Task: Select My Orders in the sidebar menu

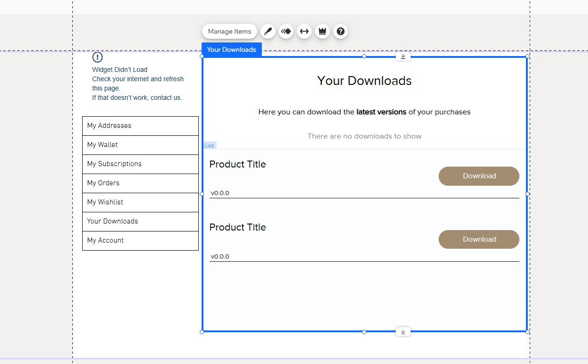Action: coord(103,183)
